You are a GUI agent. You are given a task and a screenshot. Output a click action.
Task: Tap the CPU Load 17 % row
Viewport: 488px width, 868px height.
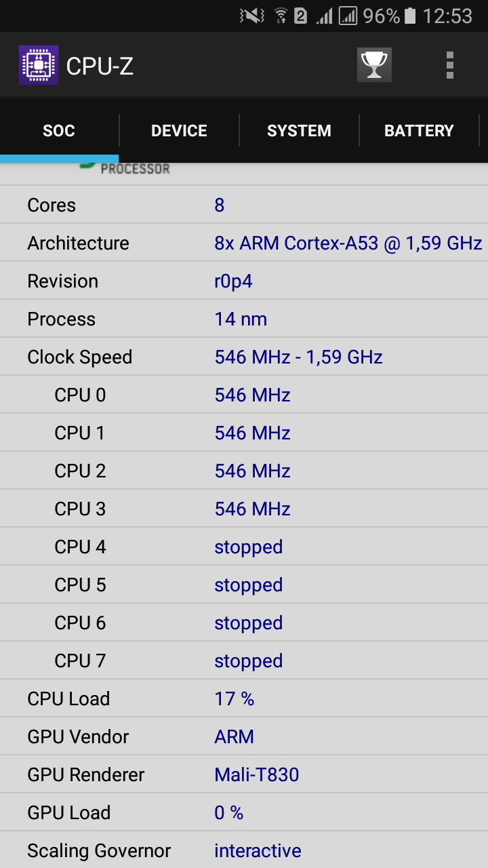(x=244, y=698)
